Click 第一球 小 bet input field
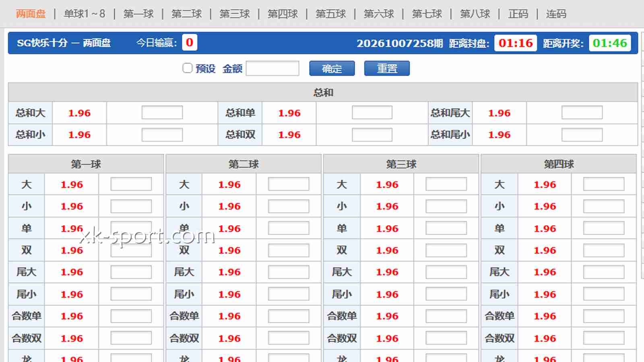The image size is (644, 362). 131,206
